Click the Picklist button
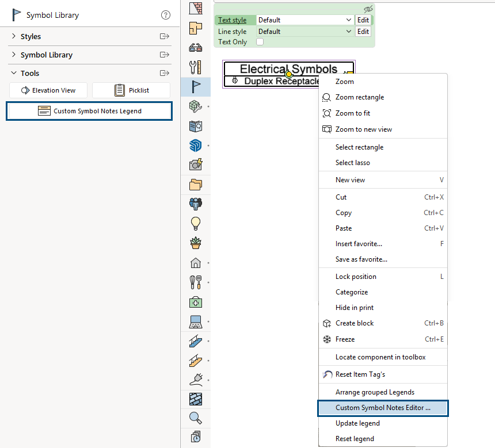The image size is (495, 448). point(131,90)
